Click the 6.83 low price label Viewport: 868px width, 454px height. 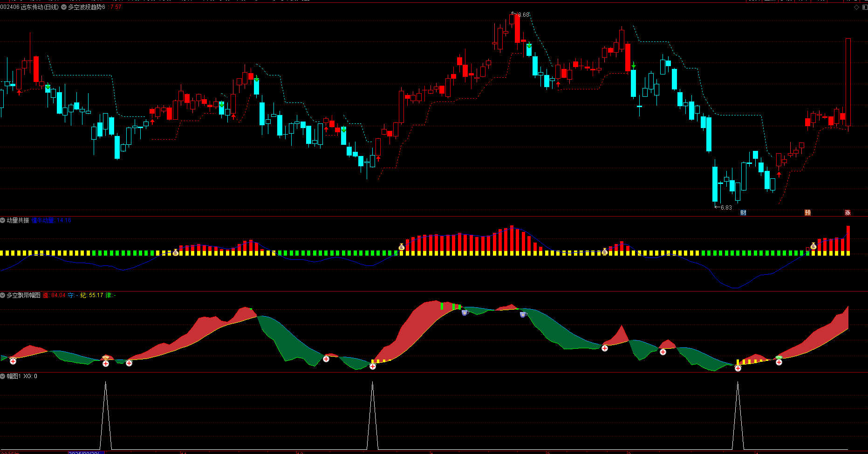pyautogui.click(x=726, y=208)
